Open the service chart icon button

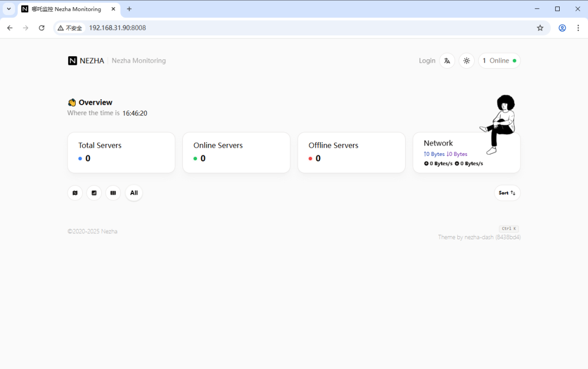click(94, 193)
